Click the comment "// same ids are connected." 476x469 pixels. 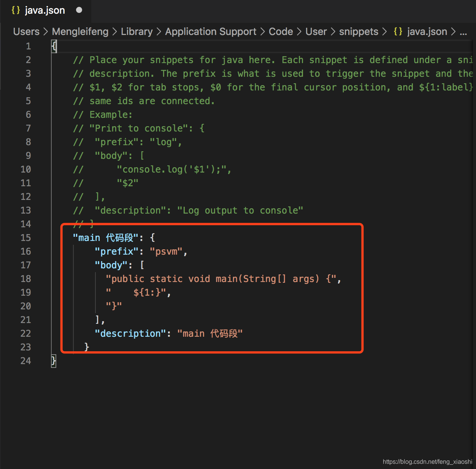144,101
